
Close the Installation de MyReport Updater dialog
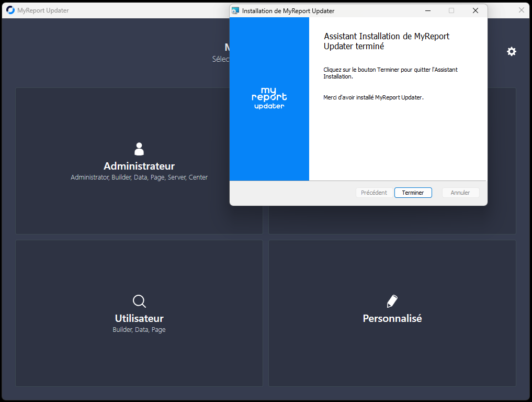(476, 11)
